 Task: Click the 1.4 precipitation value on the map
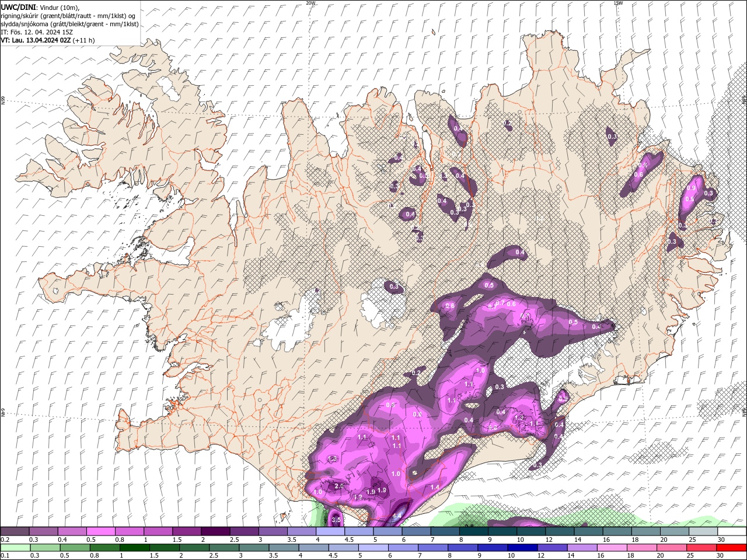(435, 487)
